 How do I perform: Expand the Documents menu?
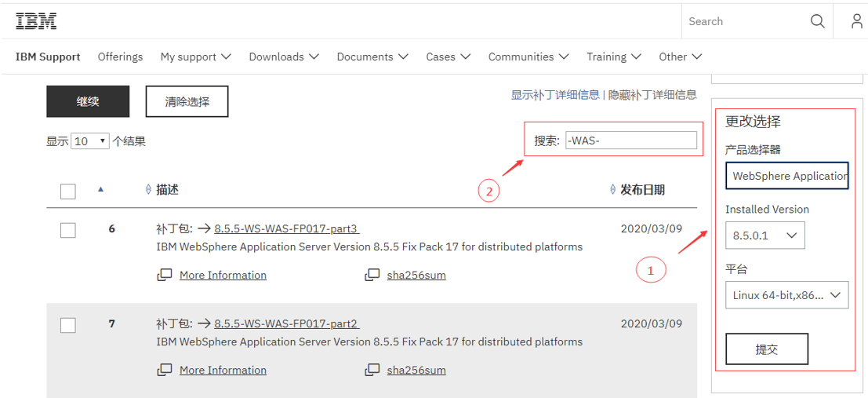pos(372,57)
